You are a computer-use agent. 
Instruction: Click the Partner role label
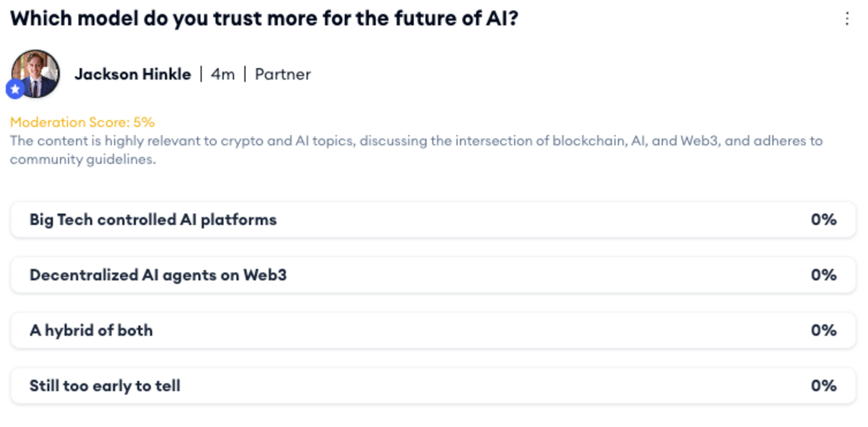(283, 74)
